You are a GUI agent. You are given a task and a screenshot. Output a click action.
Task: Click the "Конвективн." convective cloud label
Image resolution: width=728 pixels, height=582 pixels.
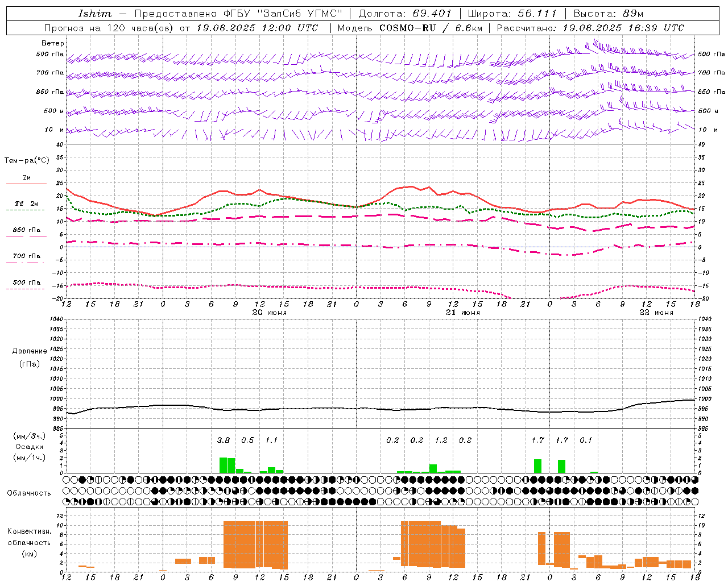point(29,531)
